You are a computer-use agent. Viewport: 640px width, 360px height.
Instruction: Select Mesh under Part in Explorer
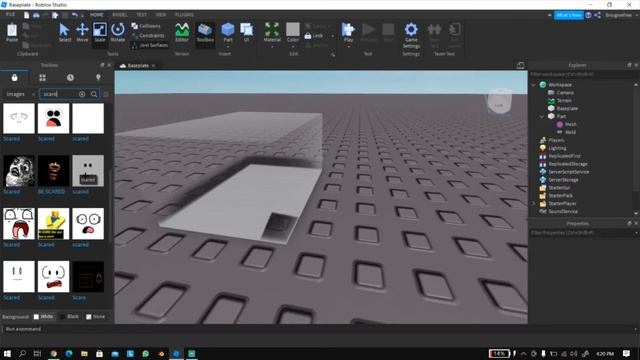coord(570,124)
